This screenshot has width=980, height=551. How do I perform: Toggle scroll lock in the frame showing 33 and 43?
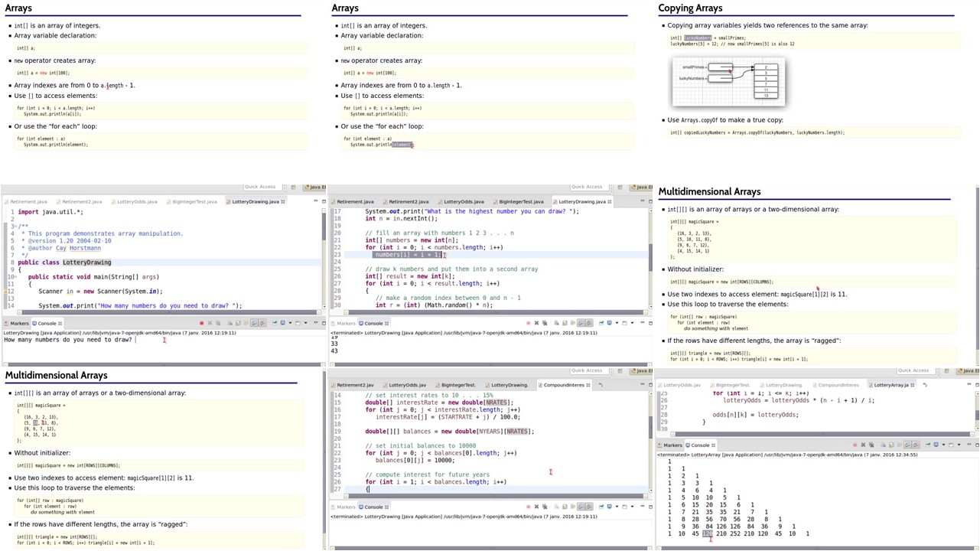565,323
